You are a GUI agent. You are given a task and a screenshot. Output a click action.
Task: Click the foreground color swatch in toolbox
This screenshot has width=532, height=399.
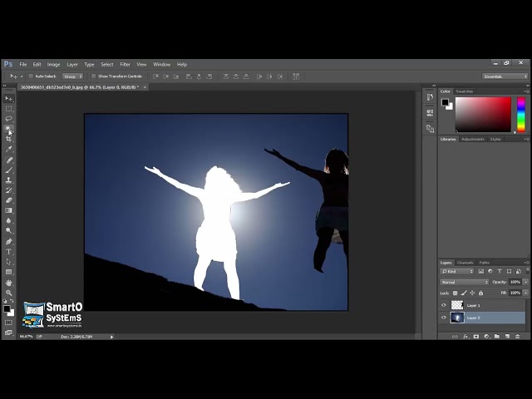coord(7,308)
